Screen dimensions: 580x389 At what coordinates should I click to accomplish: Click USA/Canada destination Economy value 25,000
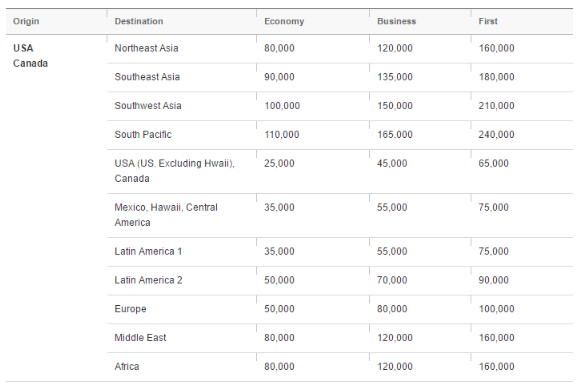pos(279,163)
